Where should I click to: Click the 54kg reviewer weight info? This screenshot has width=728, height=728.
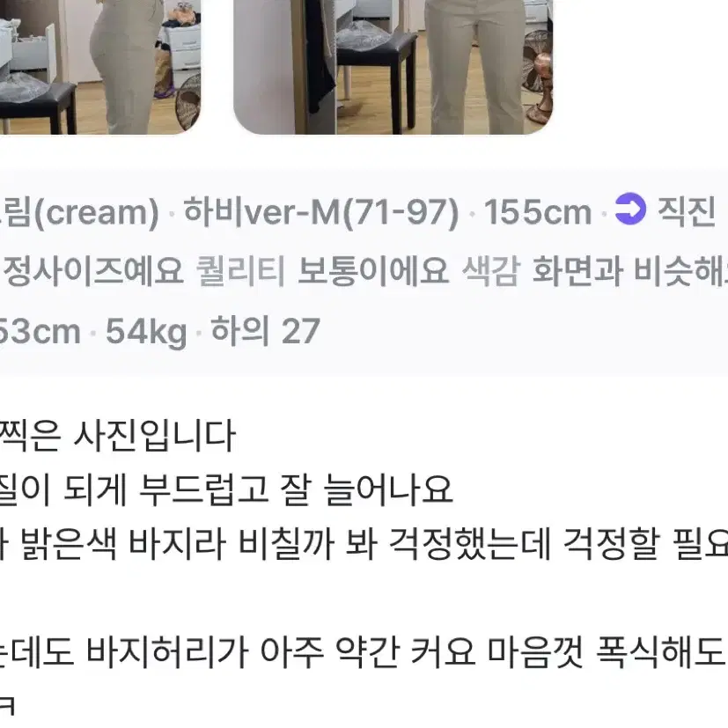146,331
